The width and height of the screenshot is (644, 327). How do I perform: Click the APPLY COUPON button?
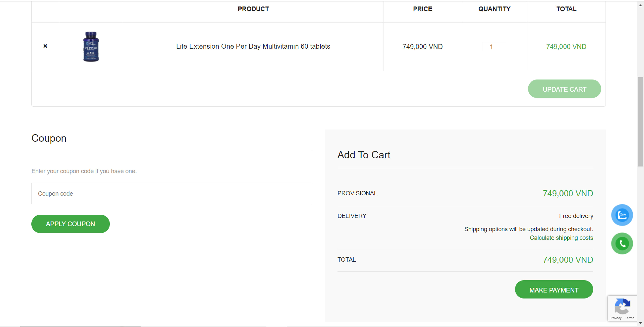pos(70,224)
